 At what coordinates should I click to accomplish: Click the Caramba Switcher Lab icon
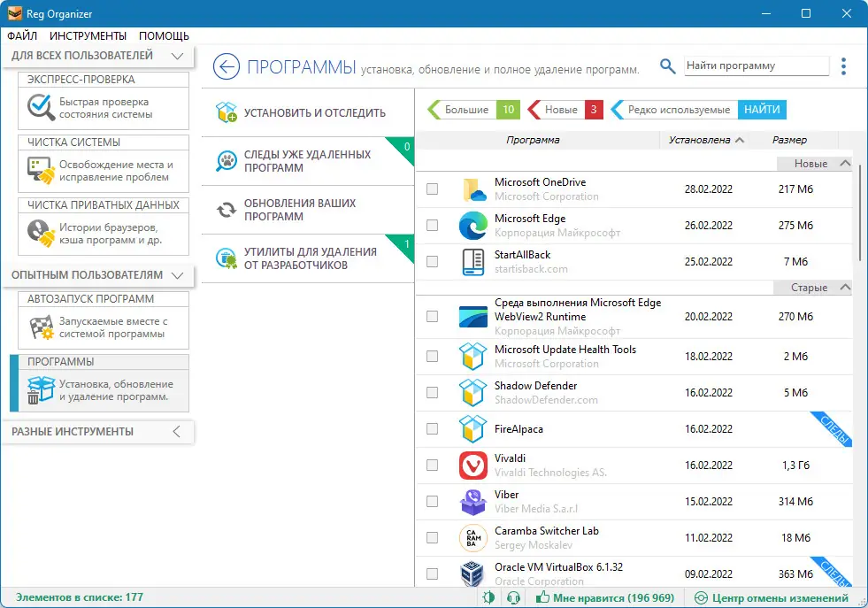tap(473, 538)
